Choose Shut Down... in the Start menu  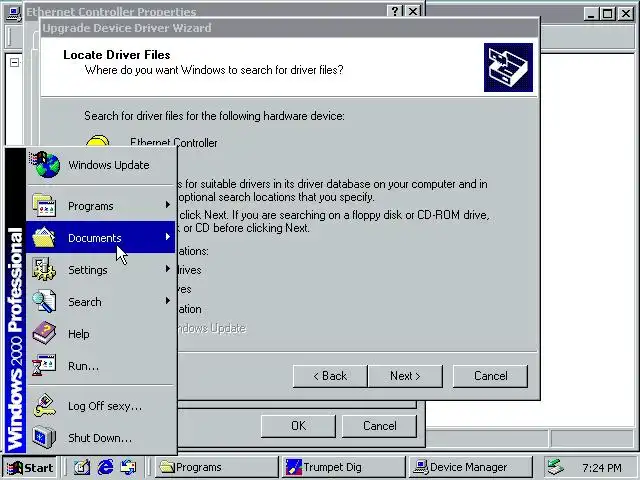coord(101,438)
